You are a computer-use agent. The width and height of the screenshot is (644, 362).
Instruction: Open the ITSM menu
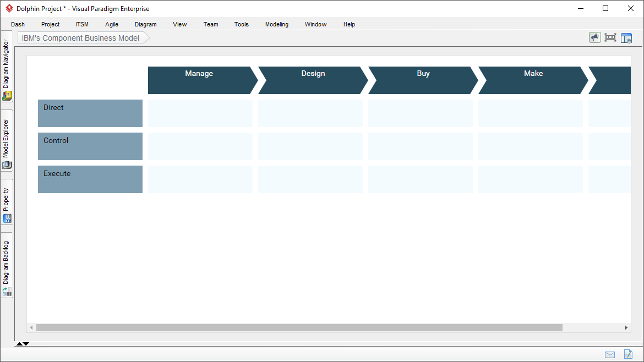[x=82, y=24]
